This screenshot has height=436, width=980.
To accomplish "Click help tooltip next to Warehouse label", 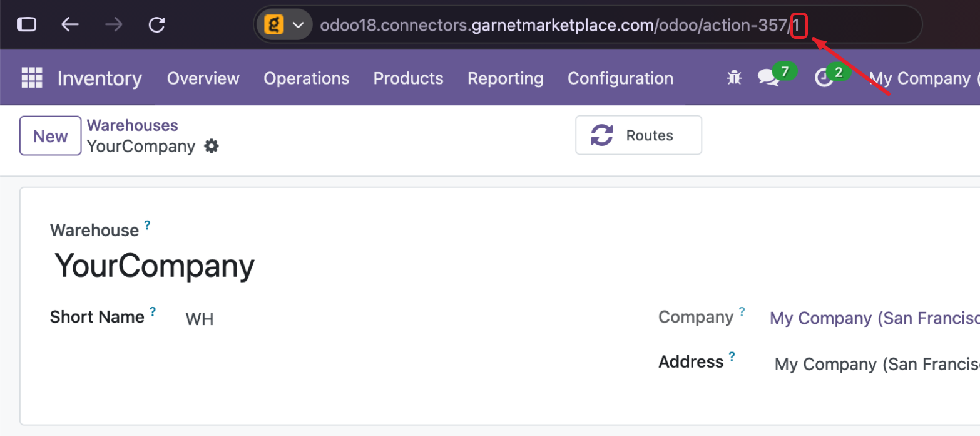I will tap(148, 224).
